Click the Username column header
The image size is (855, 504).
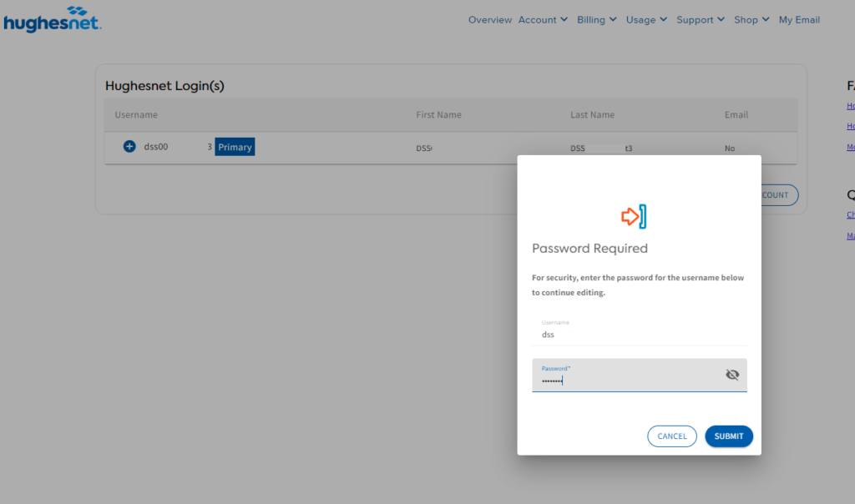(x=136, y=115)
